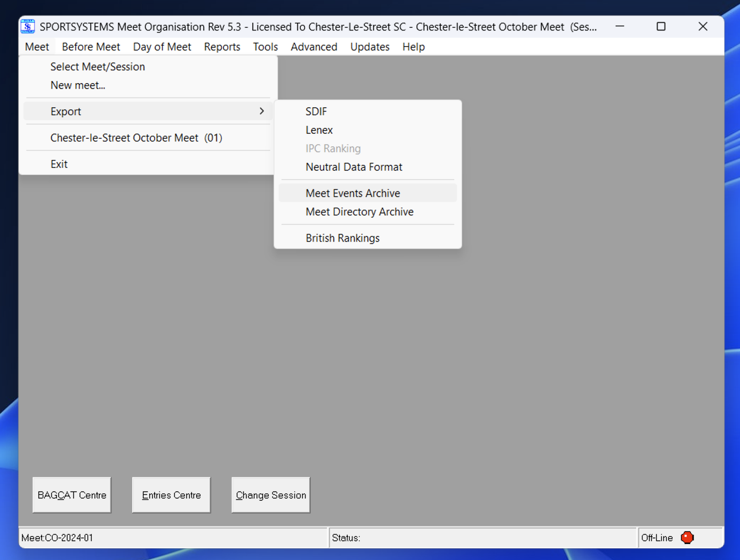The height and width of the screenshot is (560, 740).
Task: Select Meet Events Archive export
Action: (368, 193)
